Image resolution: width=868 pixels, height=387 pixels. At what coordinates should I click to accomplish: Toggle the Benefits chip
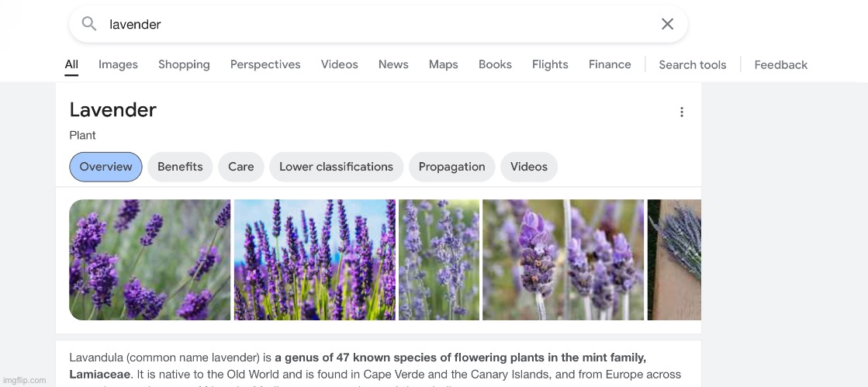point(180,167)
